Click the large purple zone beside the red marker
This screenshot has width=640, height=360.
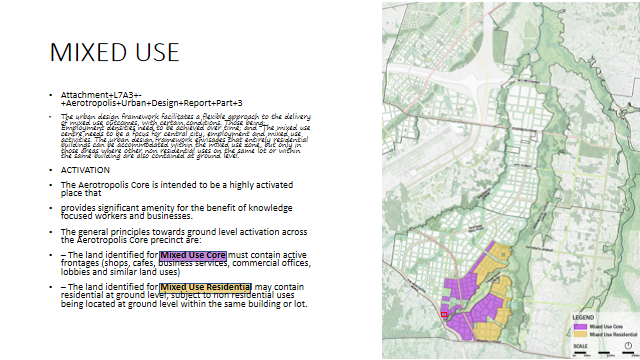[460, 325]
